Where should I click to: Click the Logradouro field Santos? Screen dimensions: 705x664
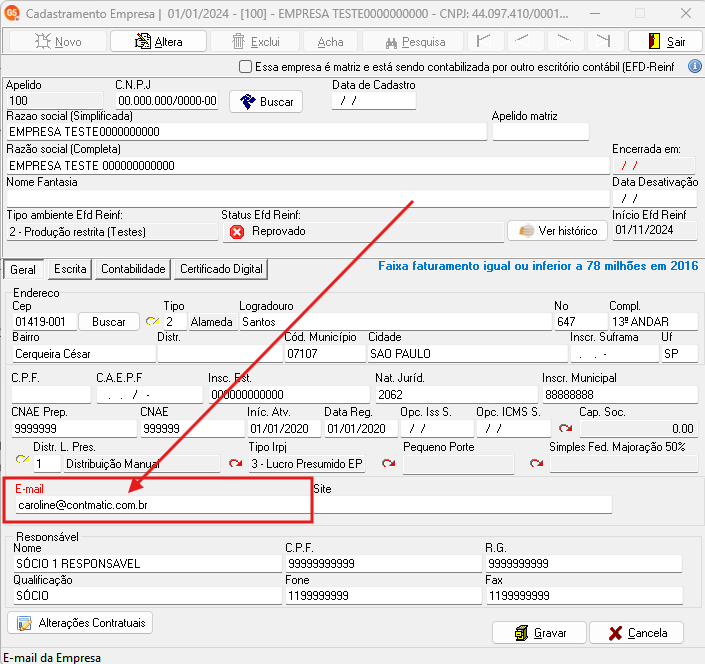395,322
